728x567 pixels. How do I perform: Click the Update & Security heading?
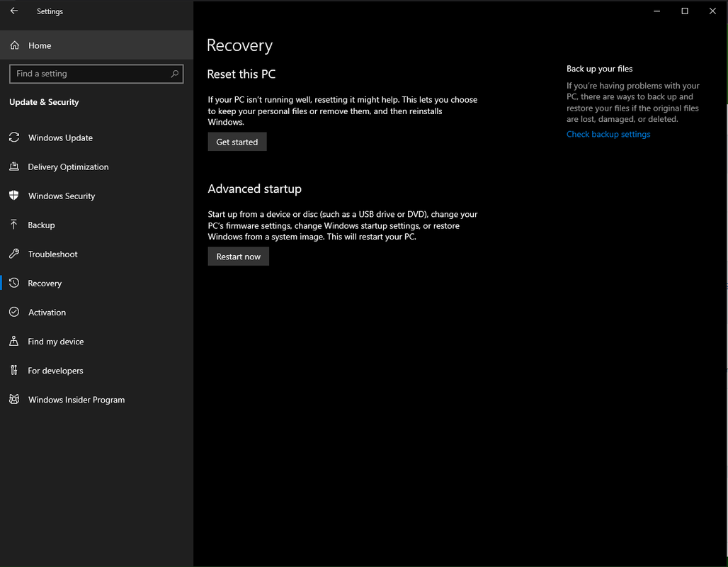(44, 102)
